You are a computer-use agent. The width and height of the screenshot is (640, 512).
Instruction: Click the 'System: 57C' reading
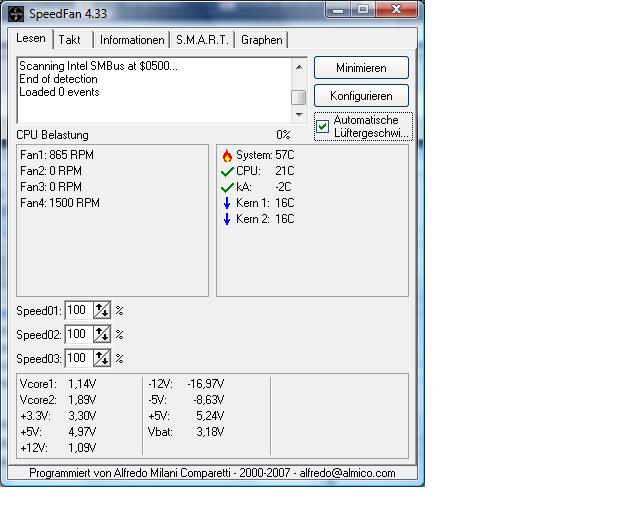point(265,155)
